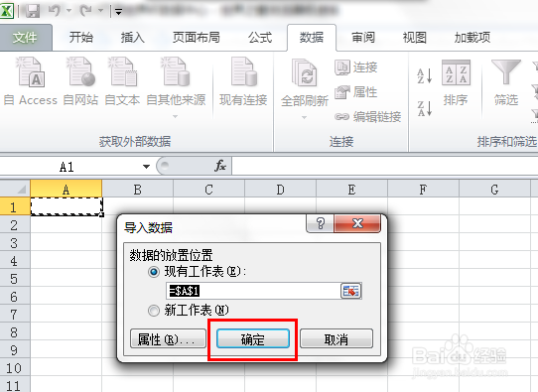Select row 6 header
This screenshot has height=392, width=538.
15,296
